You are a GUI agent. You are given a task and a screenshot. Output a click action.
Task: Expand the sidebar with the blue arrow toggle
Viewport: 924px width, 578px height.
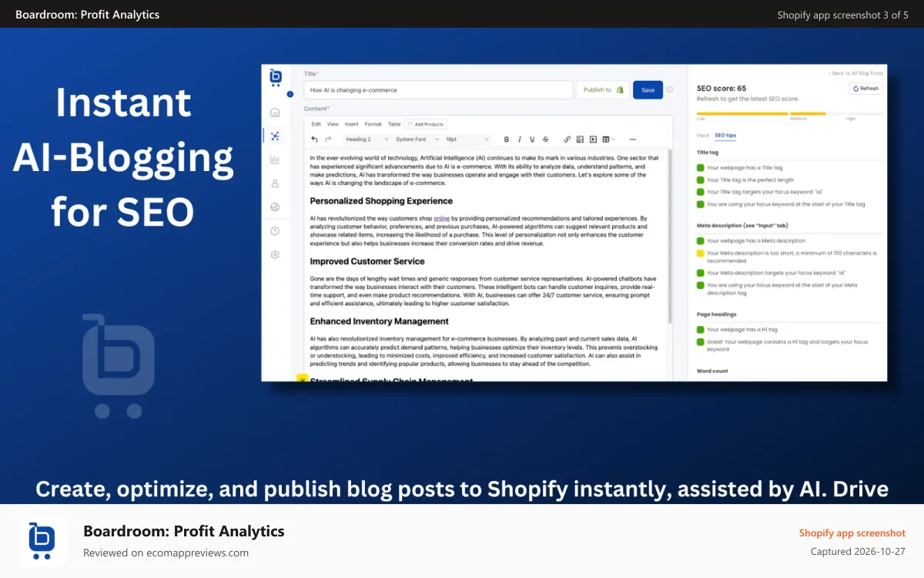pyautogui.click(x=290, y=94)
